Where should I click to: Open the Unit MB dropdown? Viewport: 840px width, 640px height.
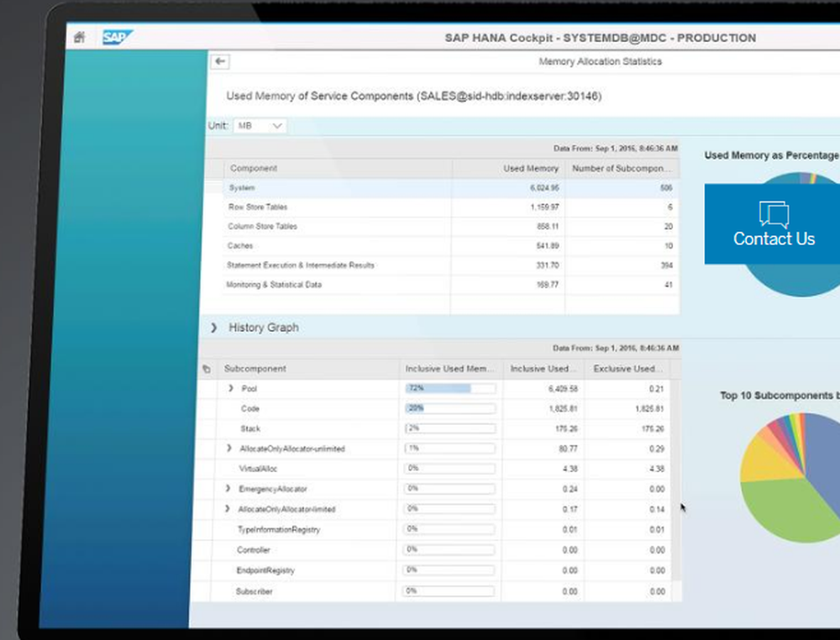coord(260,126)
